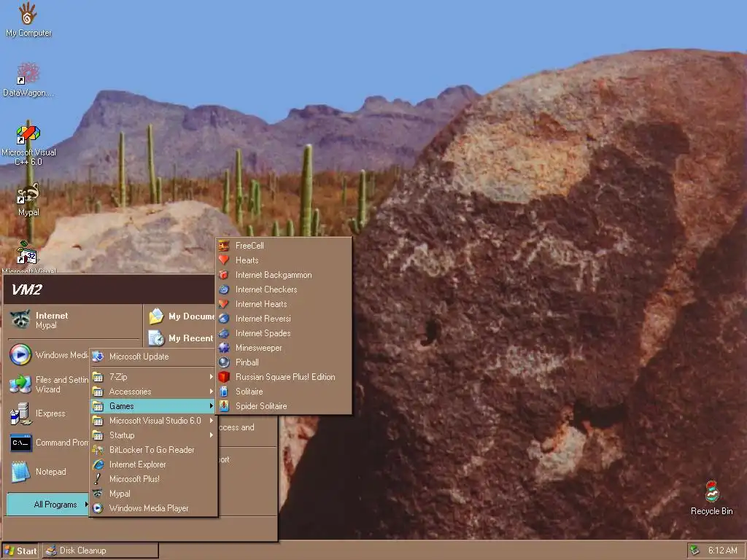Launch Minesweeper from the Games menu
Viewport: 747px width, 560px height.
tap(284, 348)
